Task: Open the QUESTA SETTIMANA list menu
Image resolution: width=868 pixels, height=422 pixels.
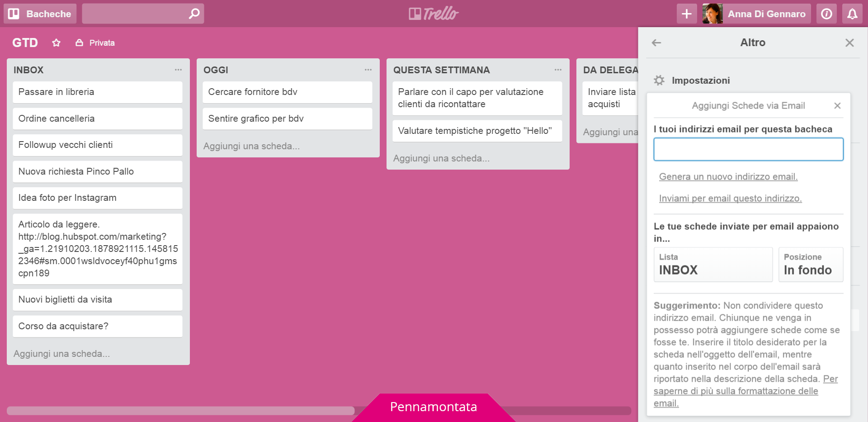Action: [557, 70]
